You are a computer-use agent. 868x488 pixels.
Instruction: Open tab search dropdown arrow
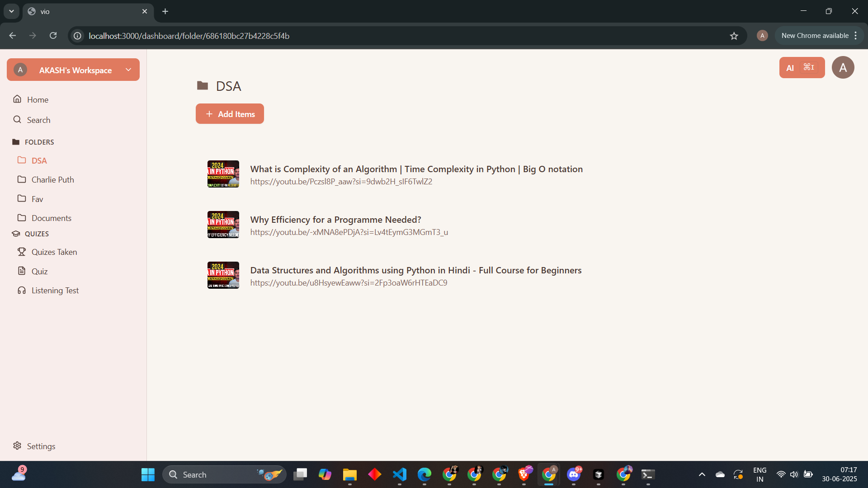(x=11, y=11)
